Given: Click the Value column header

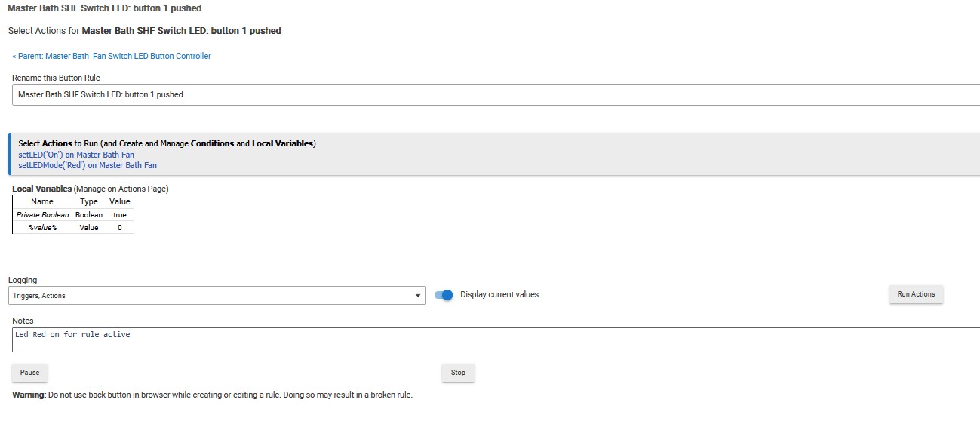Looking at the screenshot, I should pos(119,202).
